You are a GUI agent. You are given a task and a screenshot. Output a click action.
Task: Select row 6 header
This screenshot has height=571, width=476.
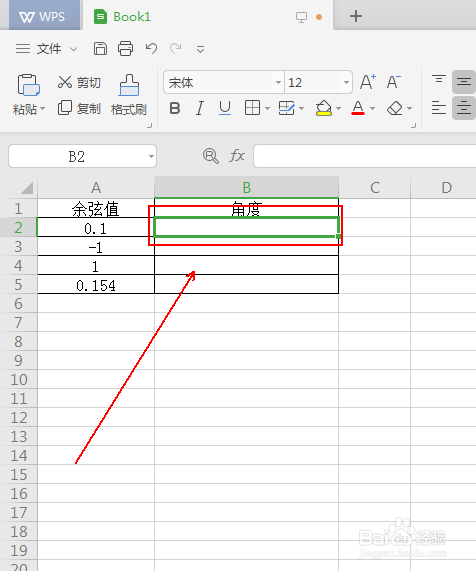pyautogui.click(x=19, y=303)
